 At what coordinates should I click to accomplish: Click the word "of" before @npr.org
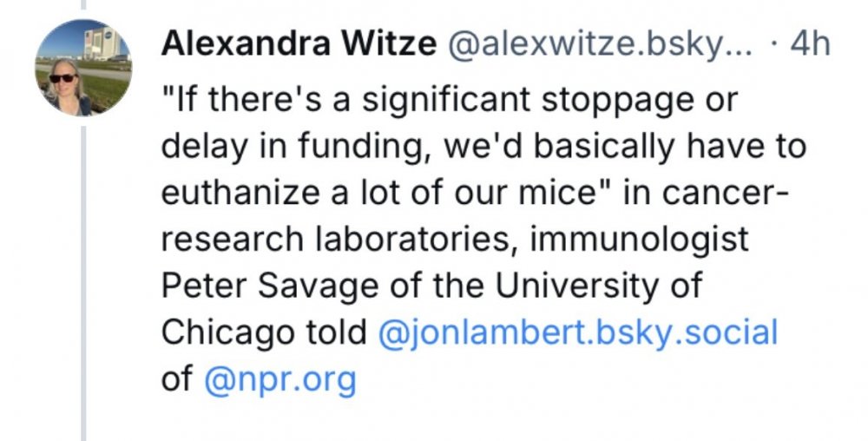point(177,380)
